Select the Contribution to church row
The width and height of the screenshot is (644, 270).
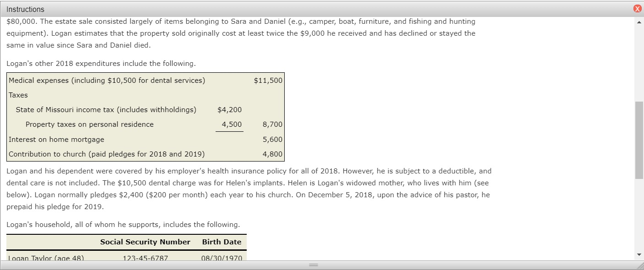tap(137, 154)
